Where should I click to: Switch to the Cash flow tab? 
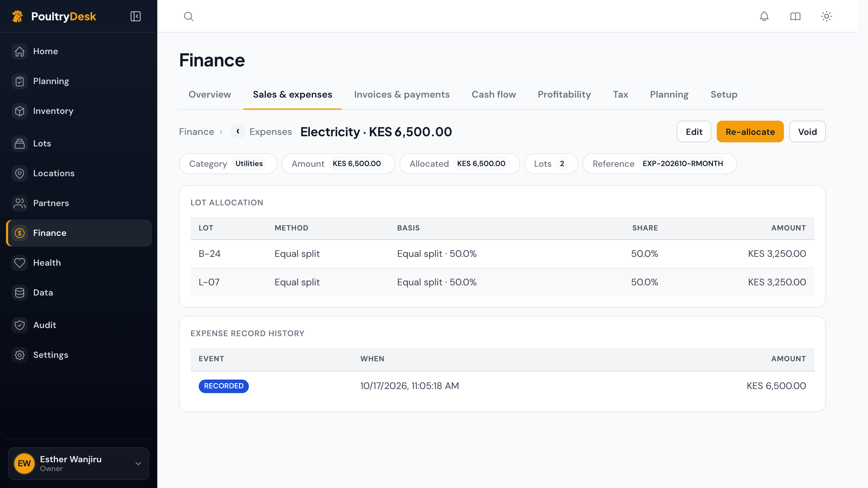tap(494, 95)
